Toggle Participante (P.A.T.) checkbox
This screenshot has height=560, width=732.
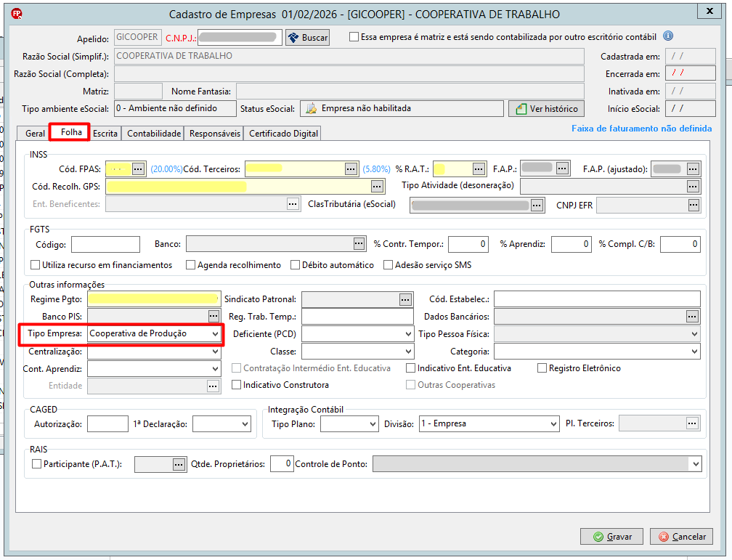(36, 464)
